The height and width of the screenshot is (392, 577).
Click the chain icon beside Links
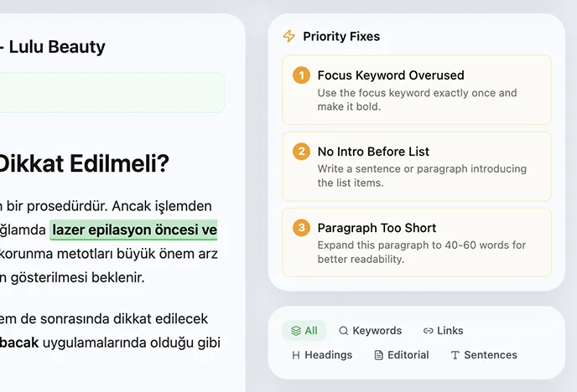coord(429,331)
